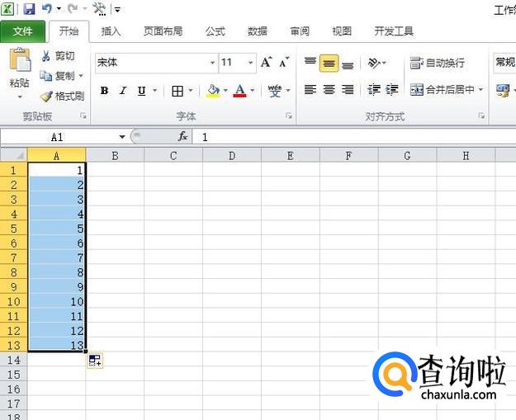Image resolution: width=516 pixels, height=420 pixels.
Task: Select the Cut (剪切) scissors icon
Action: 47,56
